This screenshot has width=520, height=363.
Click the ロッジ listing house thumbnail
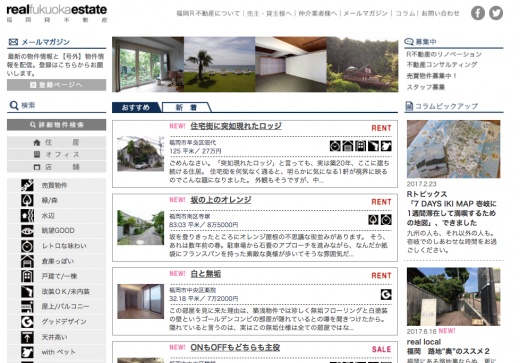coord(141,154)
